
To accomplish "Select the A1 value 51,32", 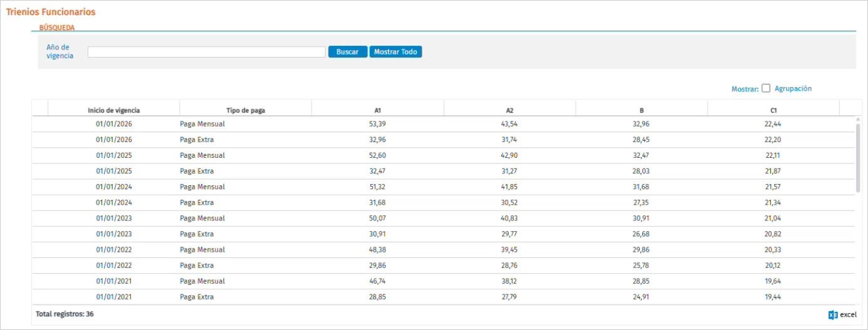I will (377, 187).
